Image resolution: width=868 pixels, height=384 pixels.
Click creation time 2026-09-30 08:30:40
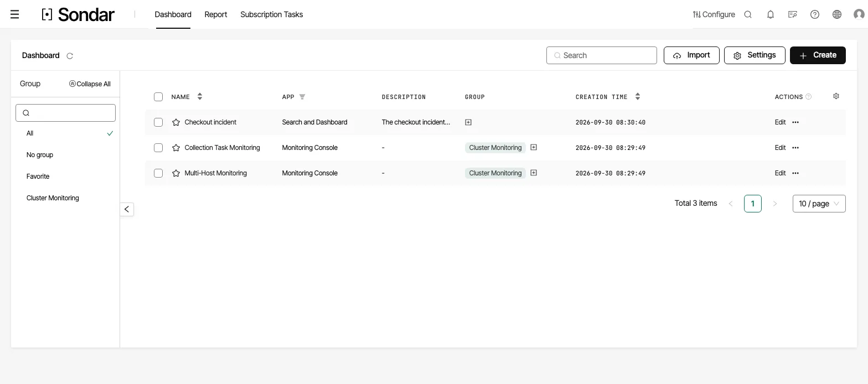(611, 122)
